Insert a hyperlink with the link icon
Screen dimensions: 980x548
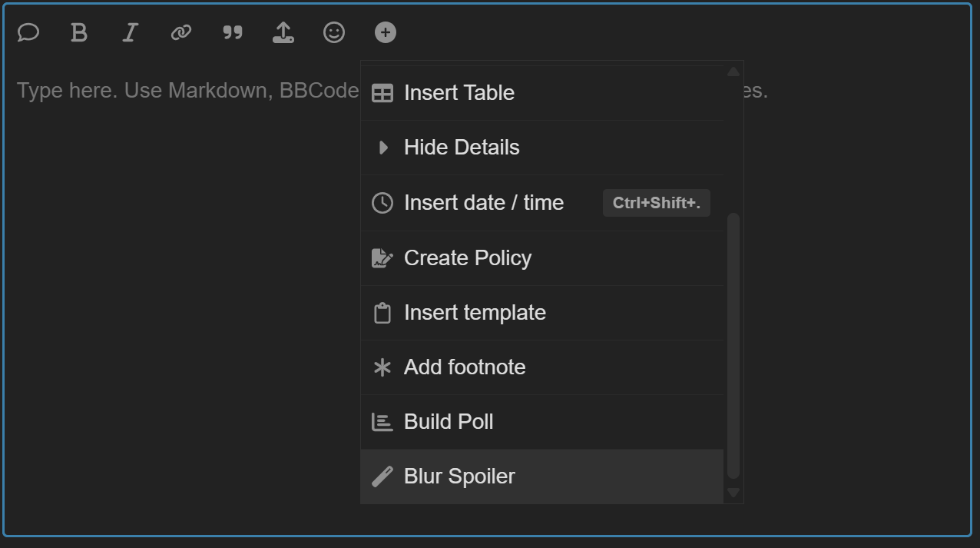181,32
